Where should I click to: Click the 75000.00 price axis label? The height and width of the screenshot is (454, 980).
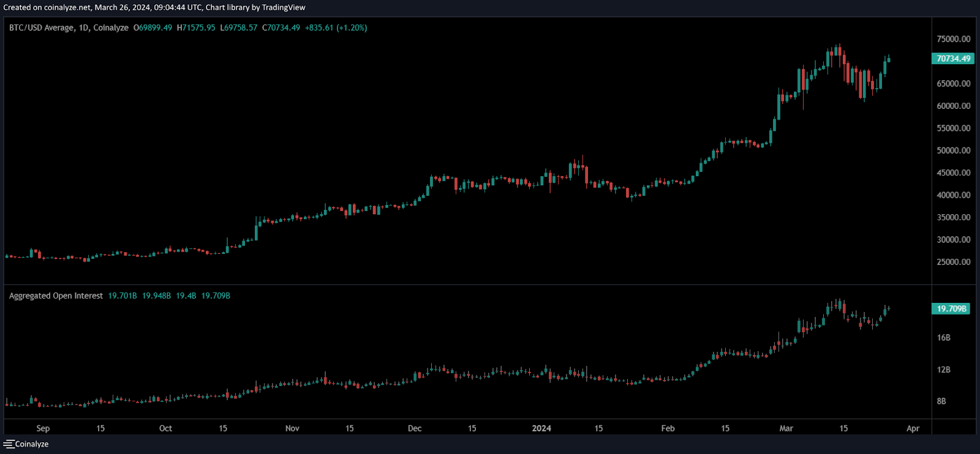point(953,39)
